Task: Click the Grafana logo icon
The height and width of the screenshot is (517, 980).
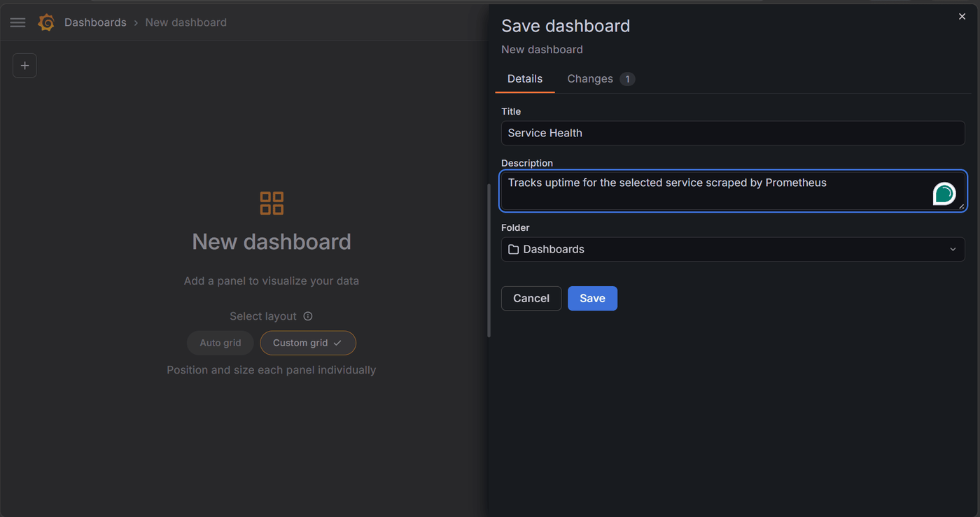Action: click(46, 22)
